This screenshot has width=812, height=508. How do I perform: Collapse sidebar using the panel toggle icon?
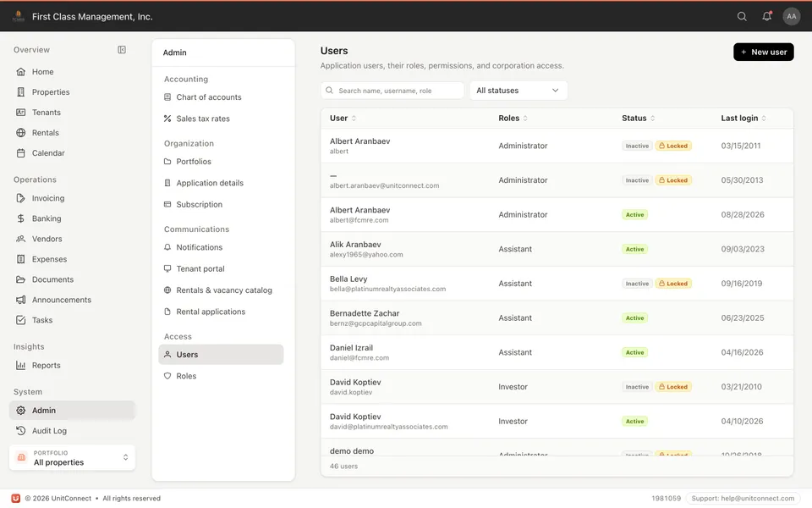(122, 50)
